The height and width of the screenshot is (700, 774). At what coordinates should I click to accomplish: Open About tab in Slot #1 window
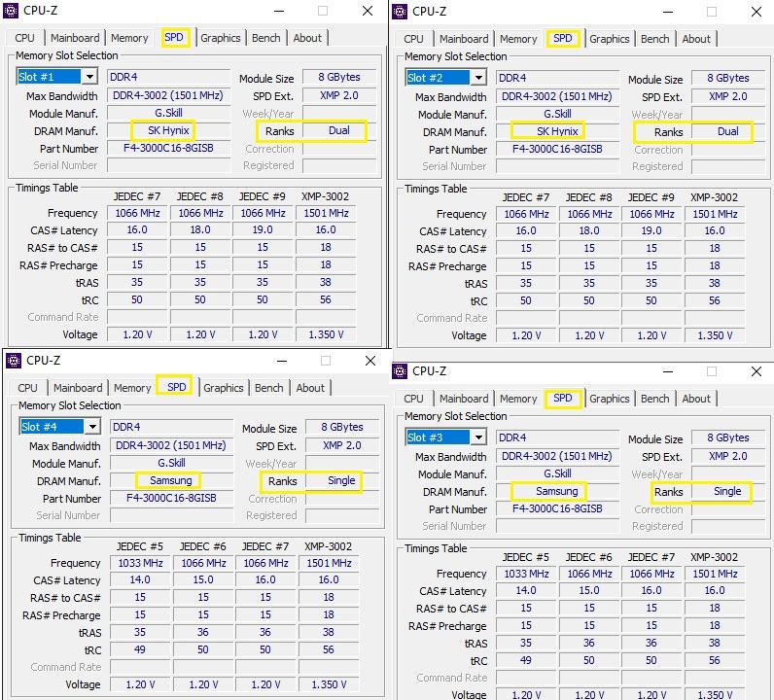click(x=307, y=38)
